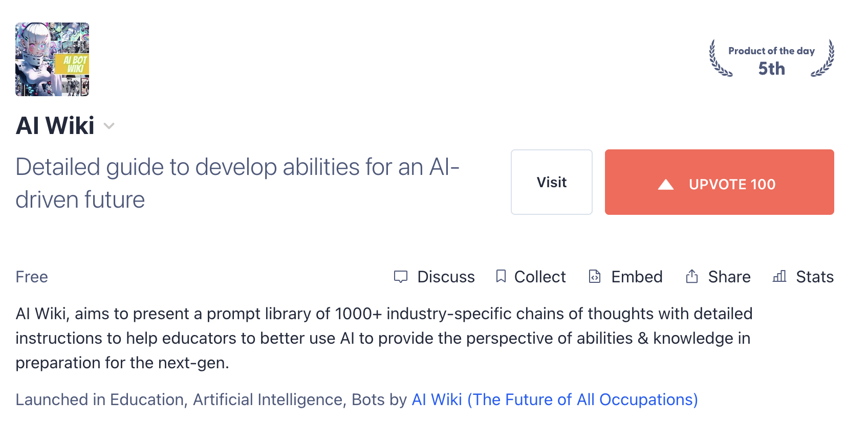Click the white upvote triangle icon
The height and width of the screenshot is (445, 868).
[x=665, y=184]
